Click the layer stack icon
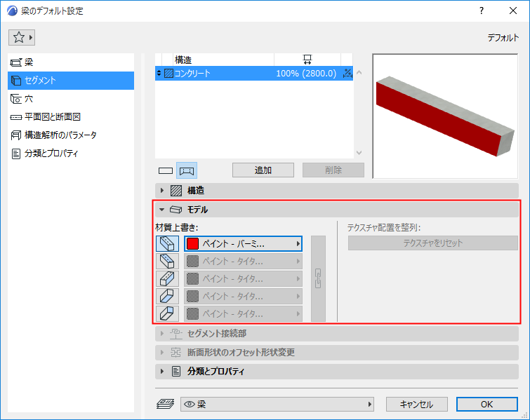The height and width of the screenshot is (420, 530). coord(165,404)
